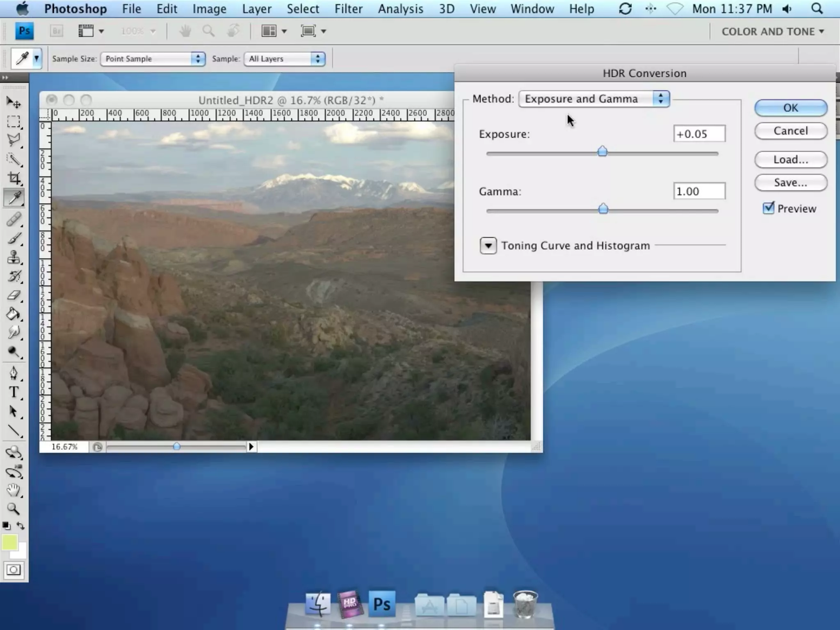The width and height of the screenshot is (840, 630).
Task: Select the Zoom tool in toolbox
Action: point(14,509)
